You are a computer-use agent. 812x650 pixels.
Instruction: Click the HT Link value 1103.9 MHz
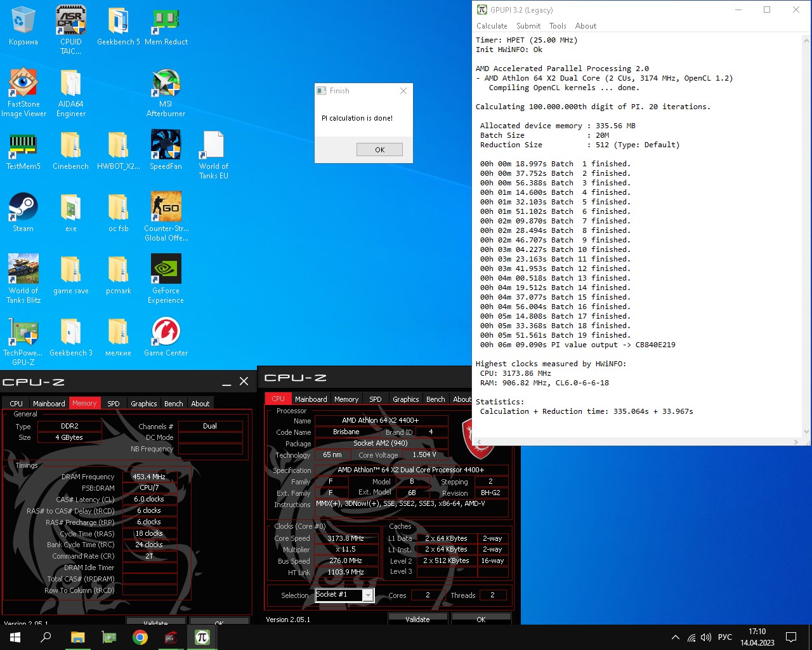(346, 573)
